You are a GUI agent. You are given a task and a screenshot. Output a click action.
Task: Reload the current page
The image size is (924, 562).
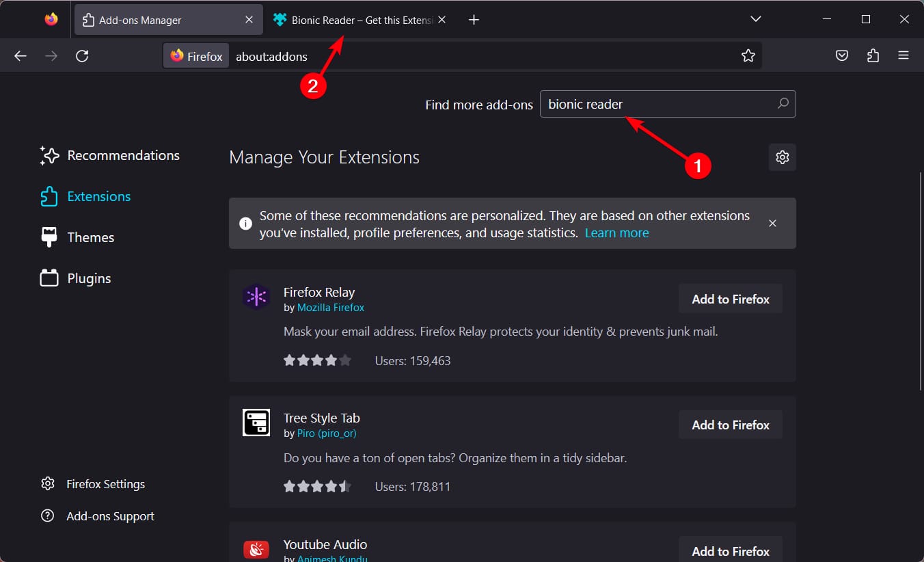click(x=82, y=56)
